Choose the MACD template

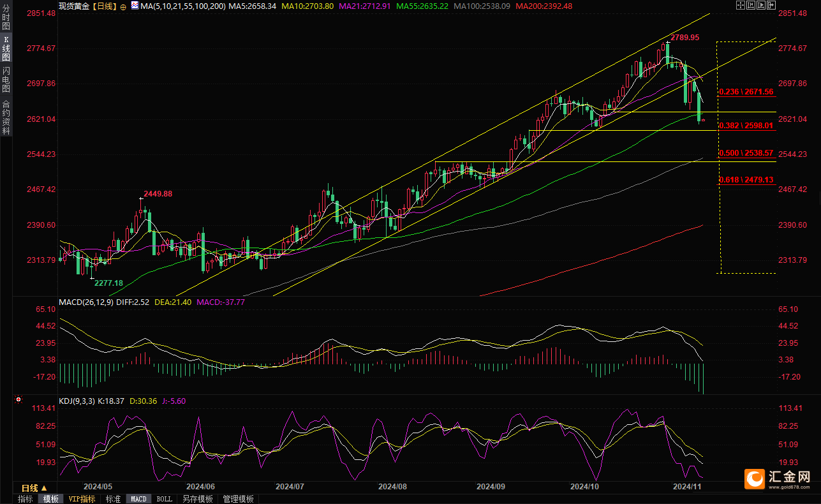(138, 499)
